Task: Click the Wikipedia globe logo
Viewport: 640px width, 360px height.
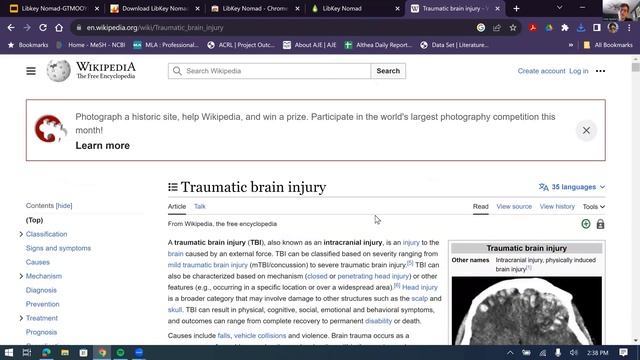Action: pyautogui.click(x=58, y=71)
